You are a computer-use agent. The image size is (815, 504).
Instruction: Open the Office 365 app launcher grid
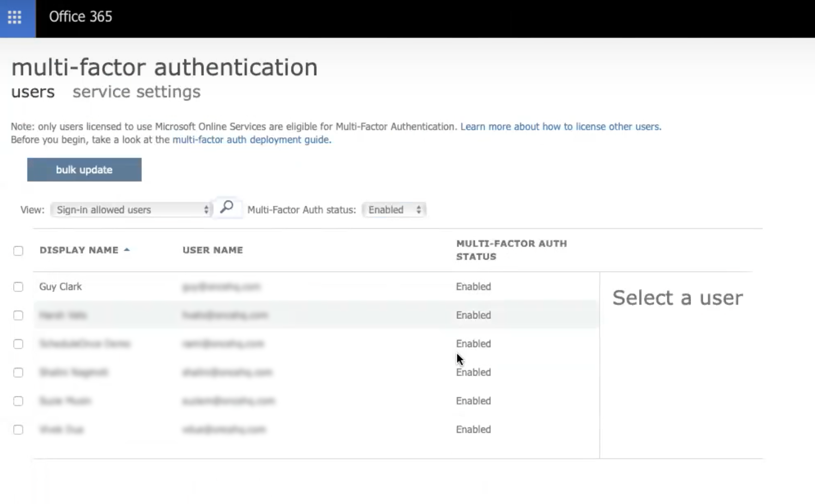(15, 17)
